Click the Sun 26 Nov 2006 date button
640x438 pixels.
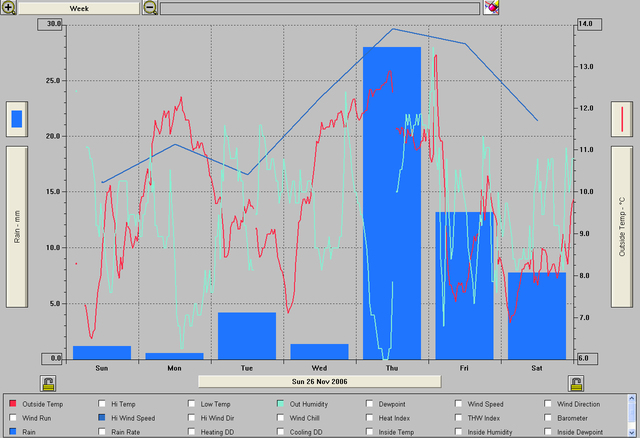(x=319, y=381)
